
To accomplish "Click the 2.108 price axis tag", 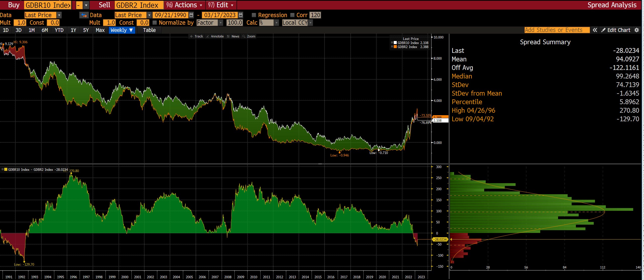I will [440, 121].
